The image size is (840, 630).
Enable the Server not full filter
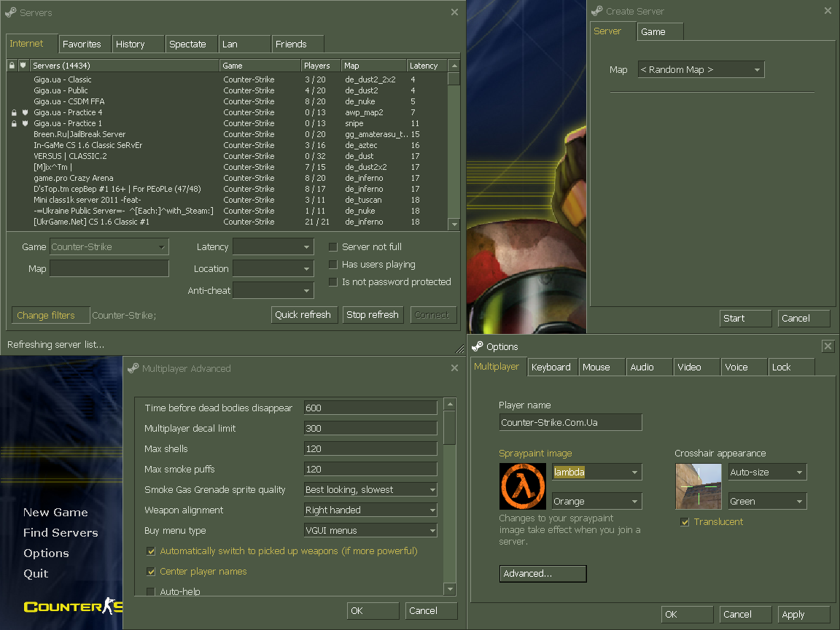(x=332, y=247)
